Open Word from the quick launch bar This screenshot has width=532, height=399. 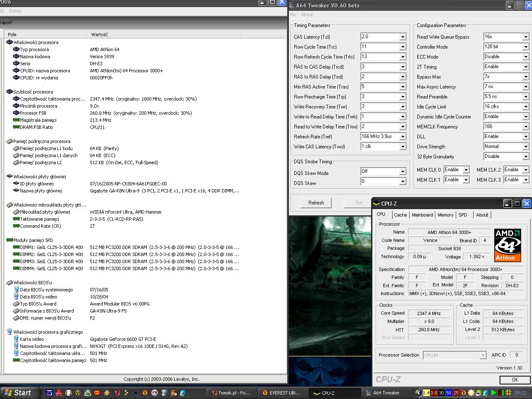coord(49,392)
